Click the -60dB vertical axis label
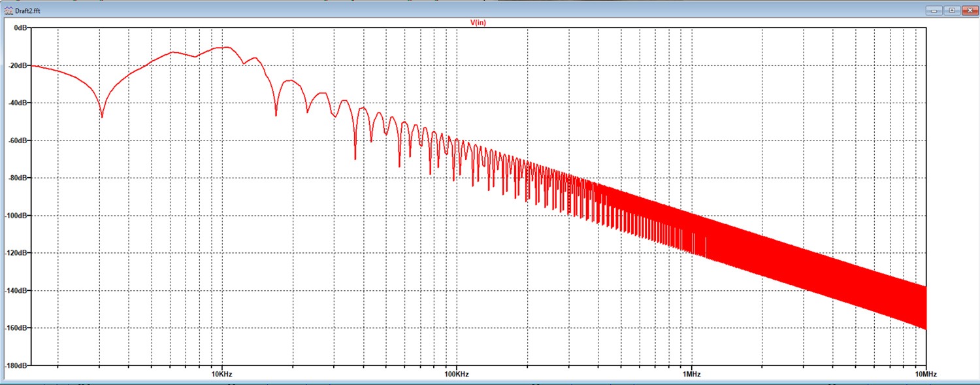Viewport: 980px width, 385px height. point(18,141)
